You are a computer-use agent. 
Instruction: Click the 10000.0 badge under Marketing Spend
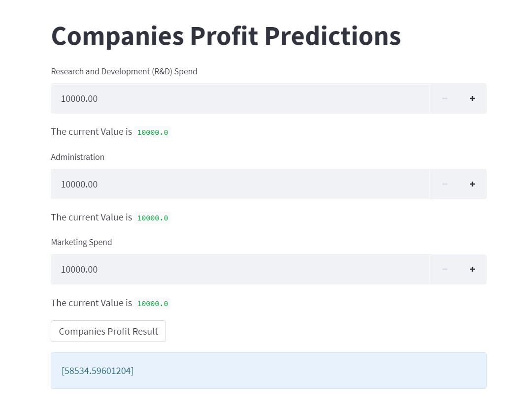[x=152, y=303]
